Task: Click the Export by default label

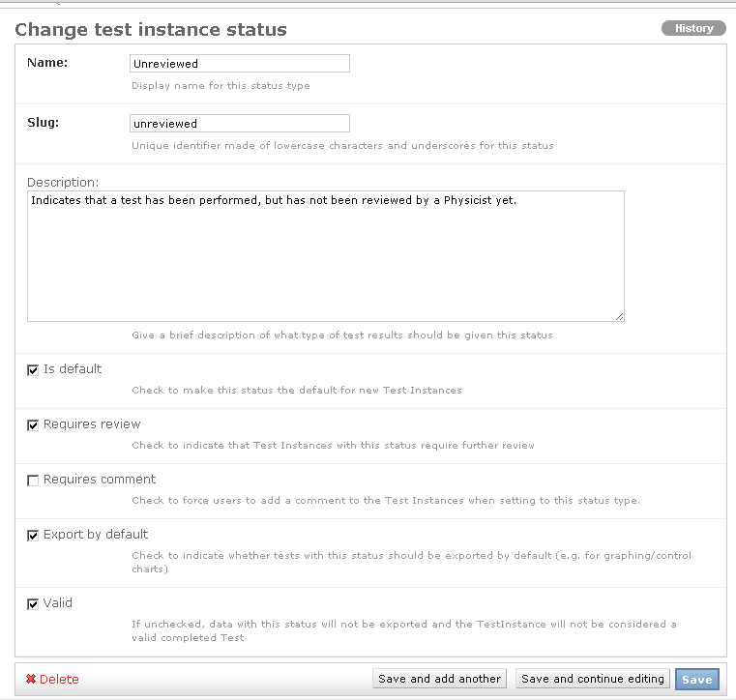Action: (x=96, y=535)
